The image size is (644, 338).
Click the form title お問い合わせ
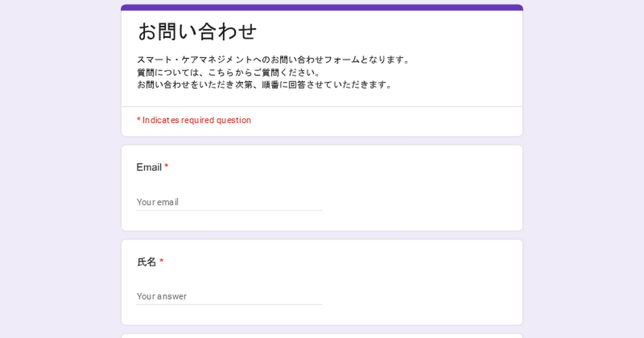[197, 31]
